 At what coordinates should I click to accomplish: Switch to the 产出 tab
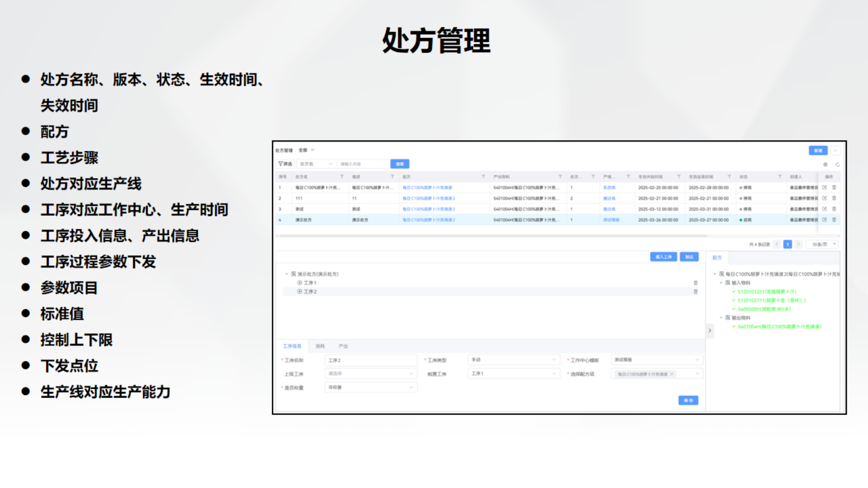coord(343,346)
